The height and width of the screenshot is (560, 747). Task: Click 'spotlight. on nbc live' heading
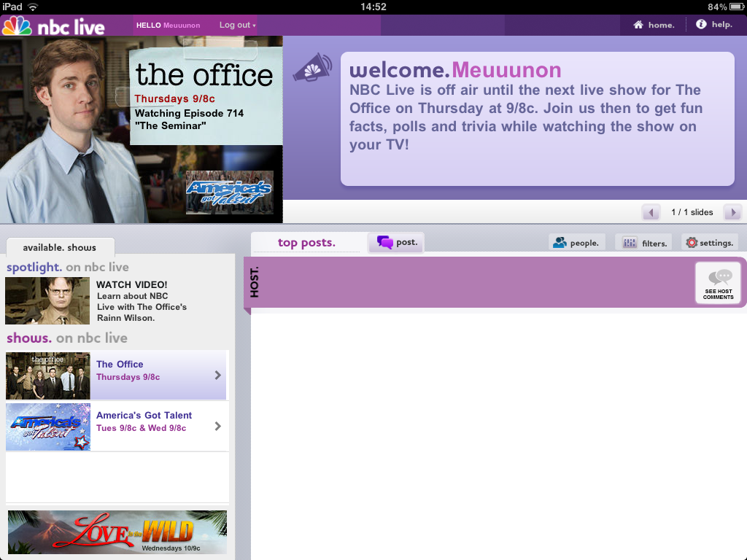(x=68, y=267)
